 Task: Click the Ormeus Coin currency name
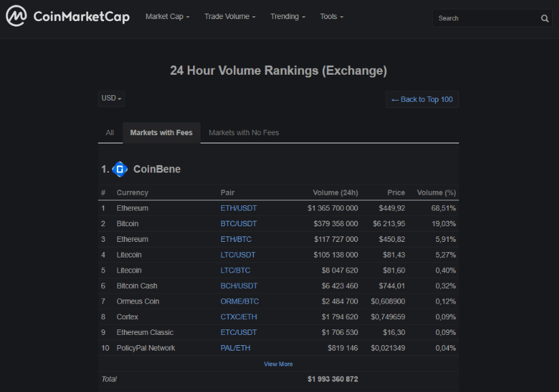tap(138, 302)
